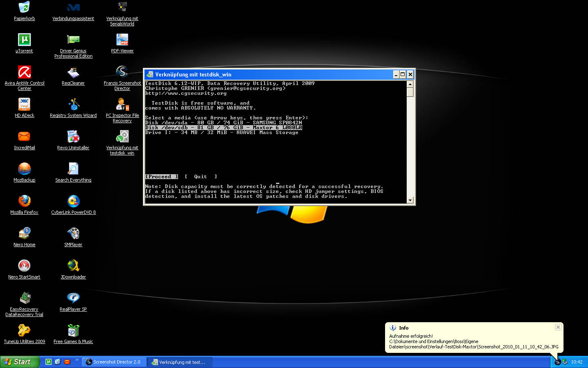Click the Start button
This screenshot has width=588, height=368.
pyautogui.click(x=20, y=362)
